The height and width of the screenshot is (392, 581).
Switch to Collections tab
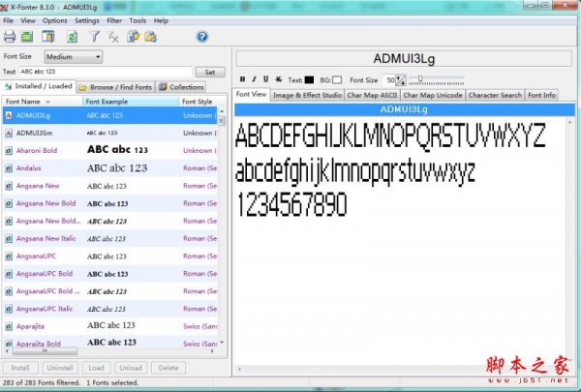click(x=181, y=87)
